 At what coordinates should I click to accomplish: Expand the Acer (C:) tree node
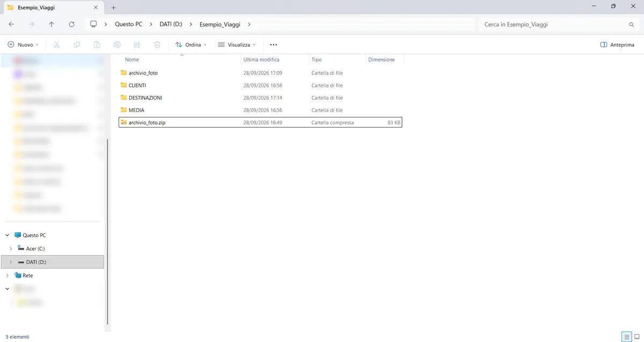pos(11,249)
